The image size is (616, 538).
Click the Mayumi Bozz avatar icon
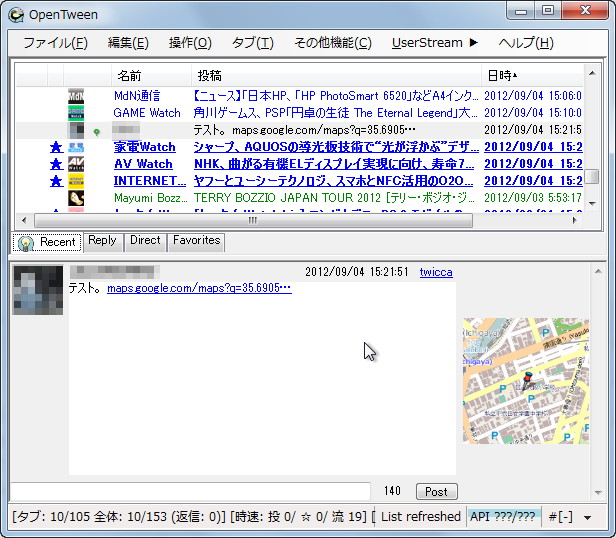(76, 198)
